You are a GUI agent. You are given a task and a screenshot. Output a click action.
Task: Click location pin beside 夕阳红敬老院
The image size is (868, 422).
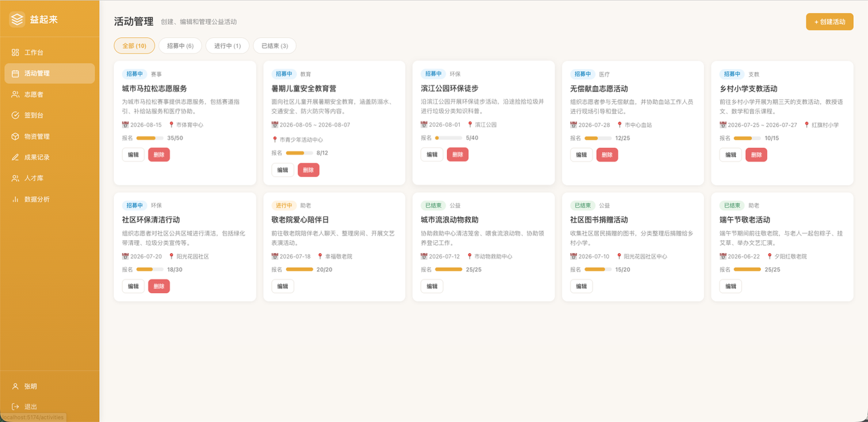click(x=769, y=256)
